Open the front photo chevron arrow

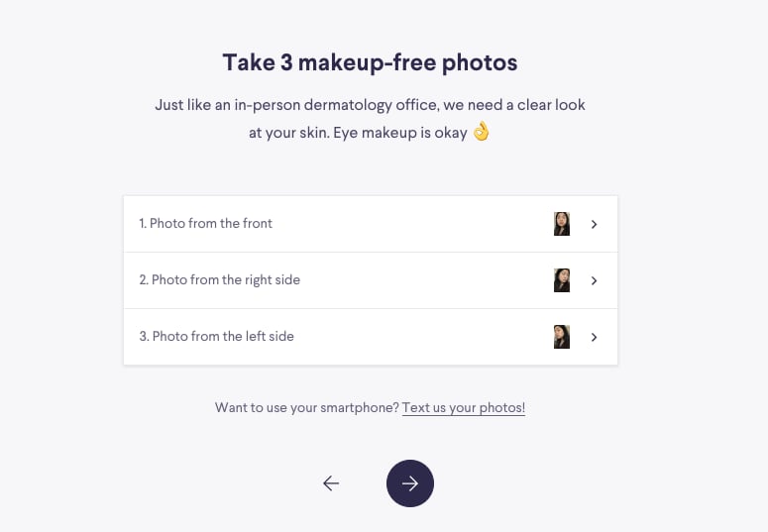pos(594,224)
